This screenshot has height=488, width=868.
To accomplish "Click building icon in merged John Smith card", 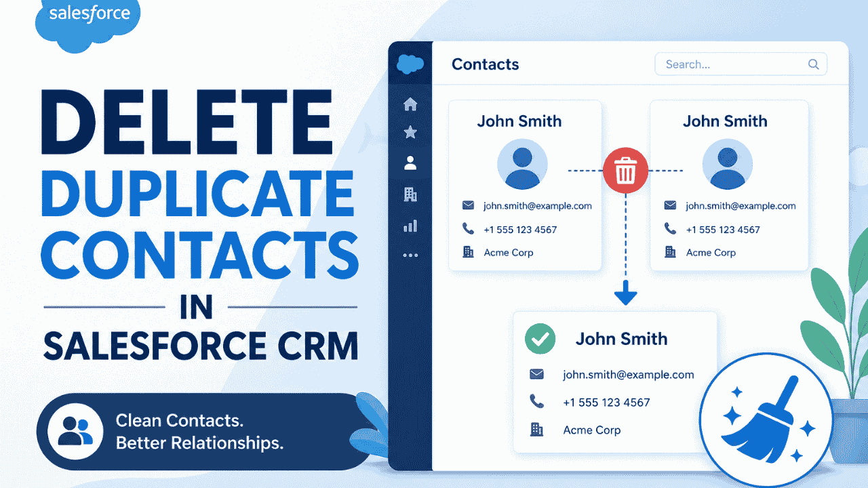I will coord(536,430).
